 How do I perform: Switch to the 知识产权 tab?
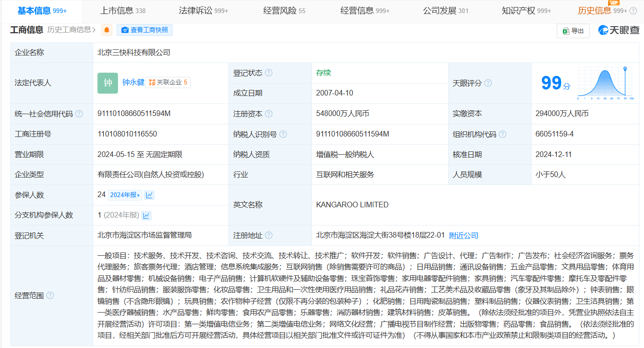coord(526,11)
